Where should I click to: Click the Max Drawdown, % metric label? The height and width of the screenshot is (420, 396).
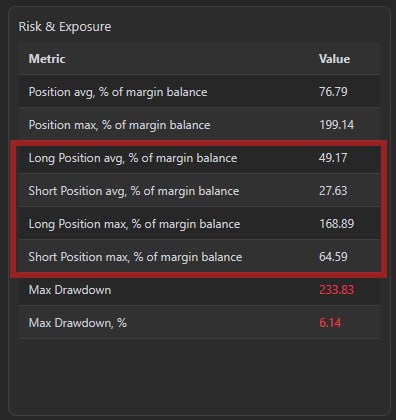pyautogui.click(x=78, y=323)
